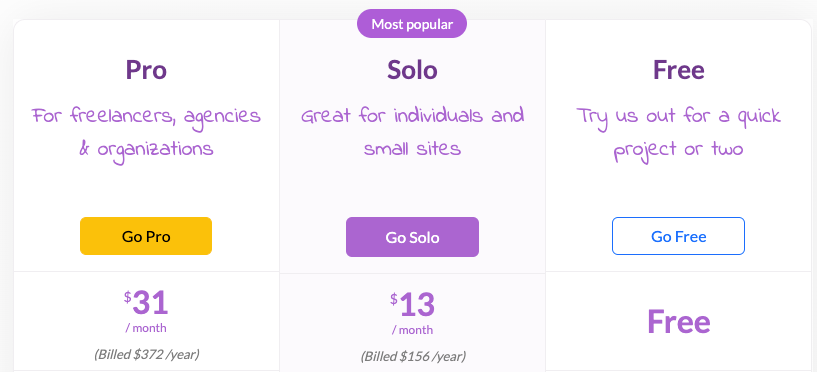
Task: Click '/ month' under the 13 price
Action: click(412, 330)
